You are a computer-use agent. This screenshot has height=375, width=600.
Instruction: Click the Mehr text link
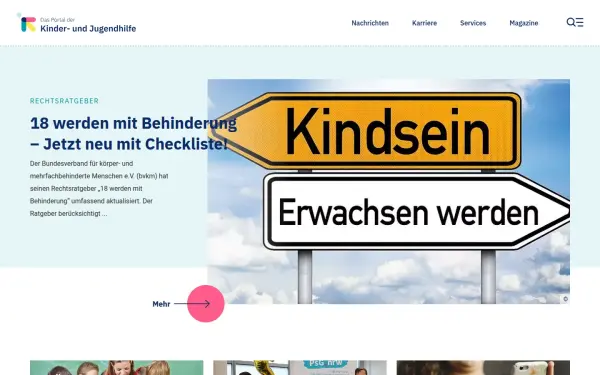click(161, 304)
